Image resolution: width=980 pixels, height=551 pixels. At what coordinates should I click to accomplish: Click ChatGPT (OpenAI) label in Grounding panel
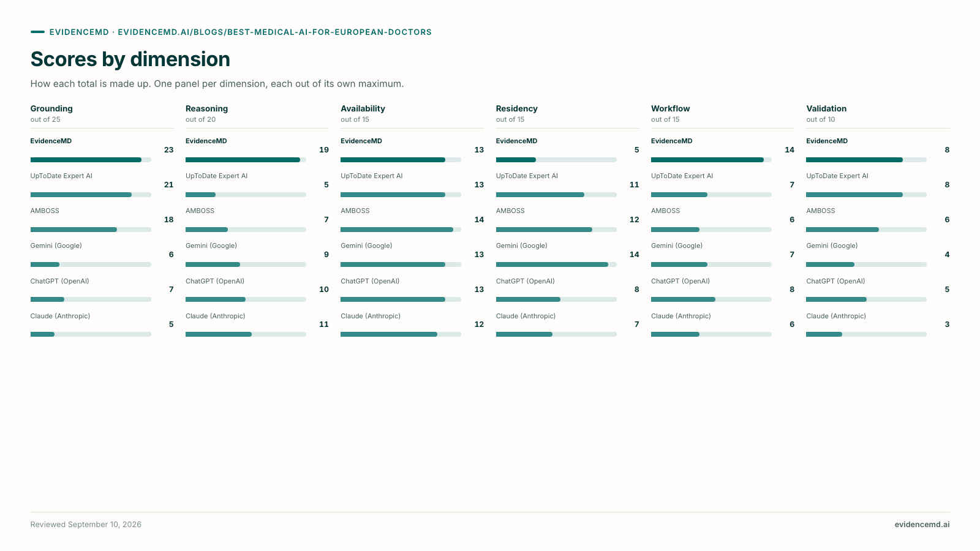[x=59, y=281]
